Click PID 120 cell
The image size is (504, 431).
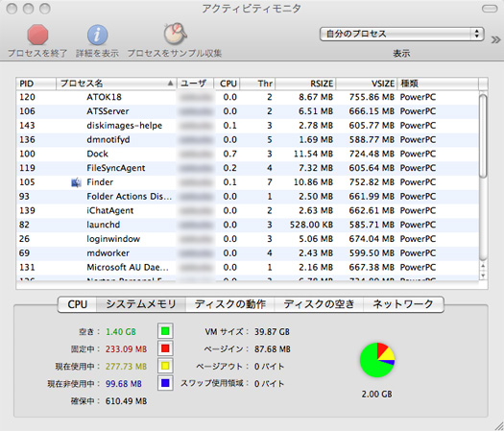pos(27,97)
